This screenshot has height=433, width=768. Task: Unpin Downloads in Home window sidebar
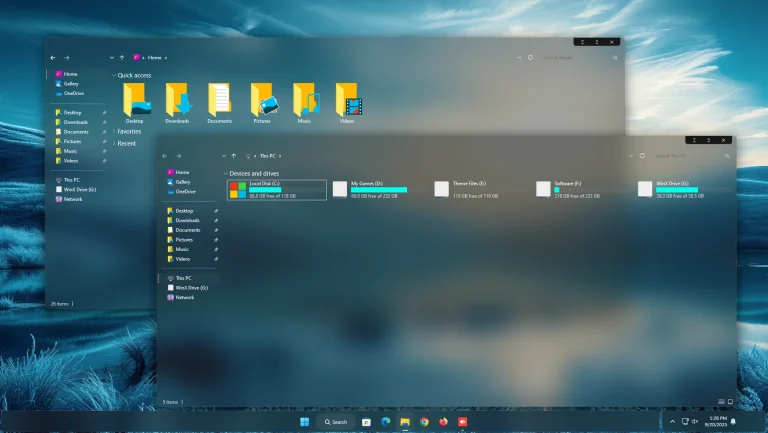pos(104,122)
